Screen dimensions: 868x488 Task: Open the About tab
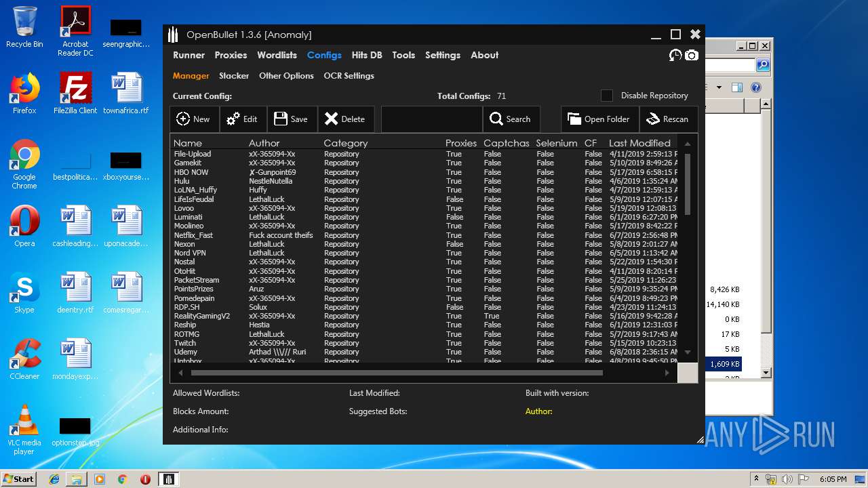485,55
